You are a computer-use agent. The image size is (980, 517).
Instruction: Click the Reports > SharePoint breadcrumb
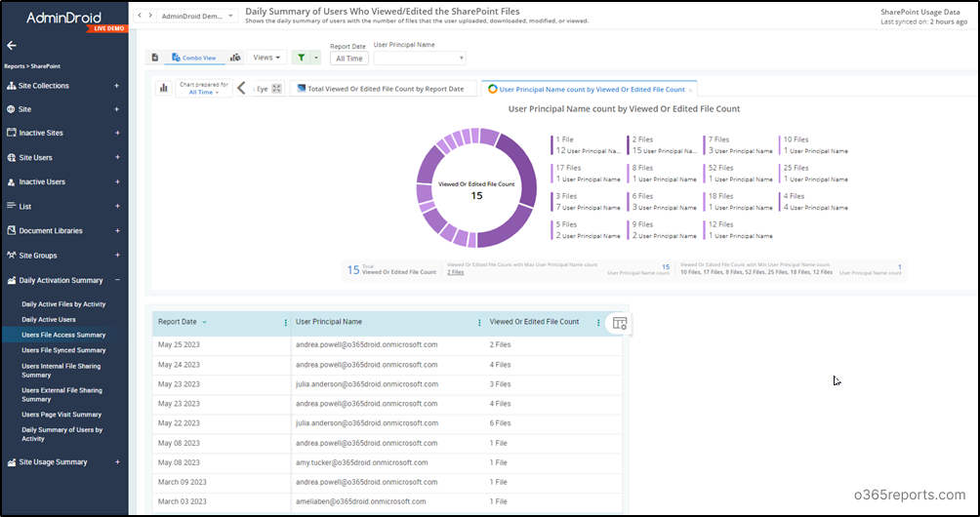tap(32, 65)
